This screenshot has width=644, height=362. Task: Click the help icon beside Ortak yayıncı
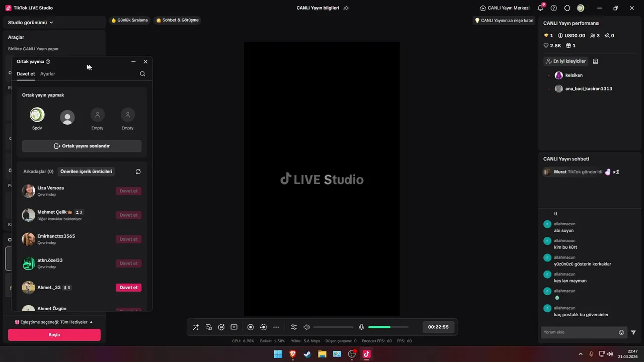48,61
